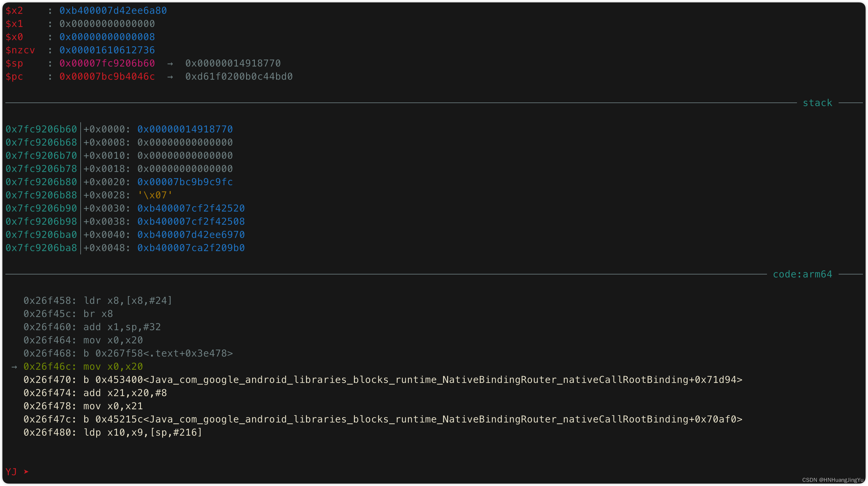Click stack value 0x00000014918770 at offset +0x0000

[185, 129]
